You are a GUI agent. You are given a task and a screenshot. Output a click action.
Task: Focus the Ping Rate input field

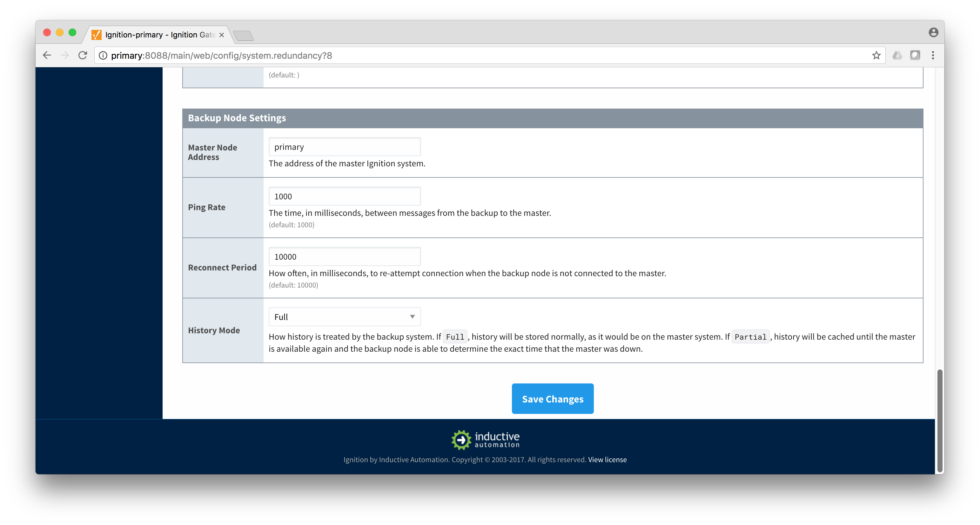[x=345, y=196]
